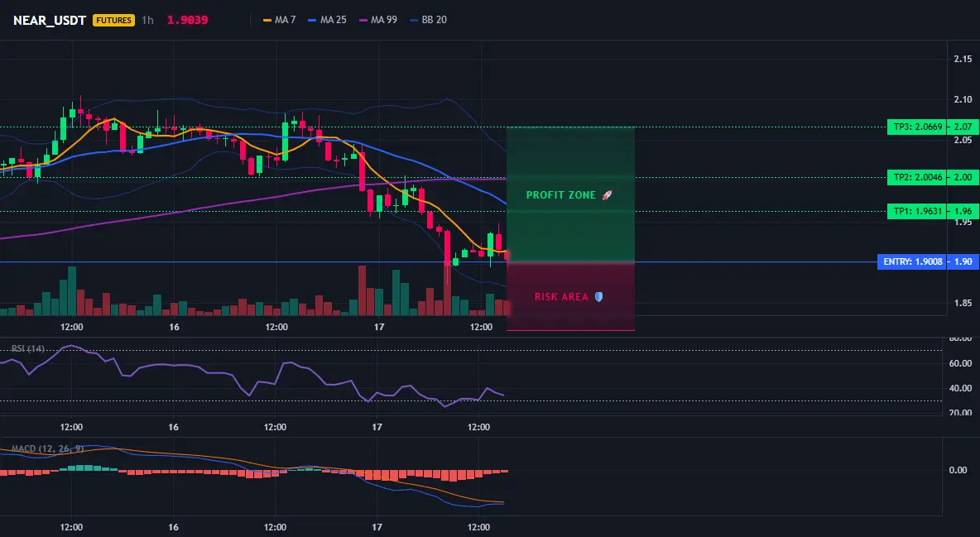This screenshot has width=980, height=537.
Task: Click the rocket icon in profit zone
Action: click(607, 195)
